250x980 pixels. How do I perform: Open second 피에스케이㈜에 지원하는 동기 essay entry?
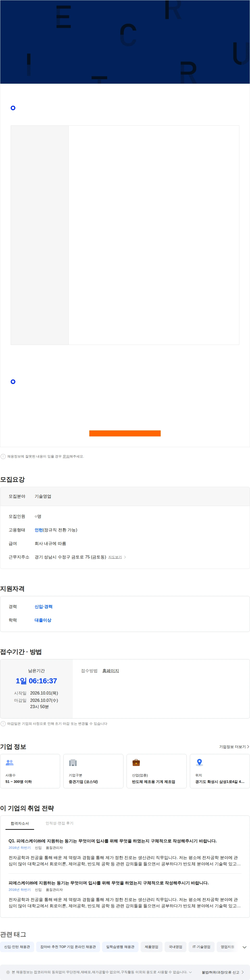click(109, 883)
